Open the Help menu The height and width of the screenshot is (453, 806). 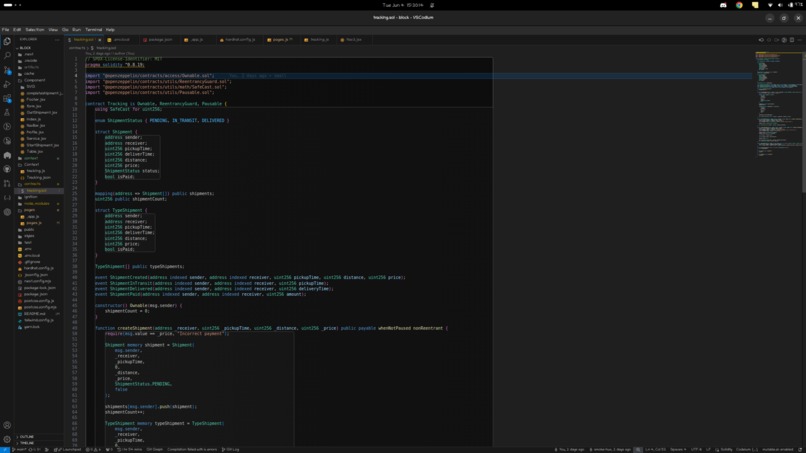click(x=110, y=30)
